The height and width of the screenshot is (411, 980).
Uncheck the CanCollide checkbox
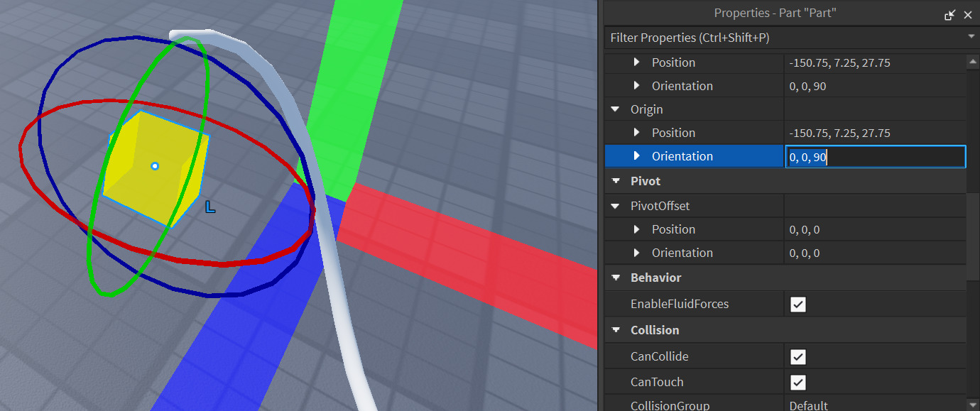click(798, 357)
